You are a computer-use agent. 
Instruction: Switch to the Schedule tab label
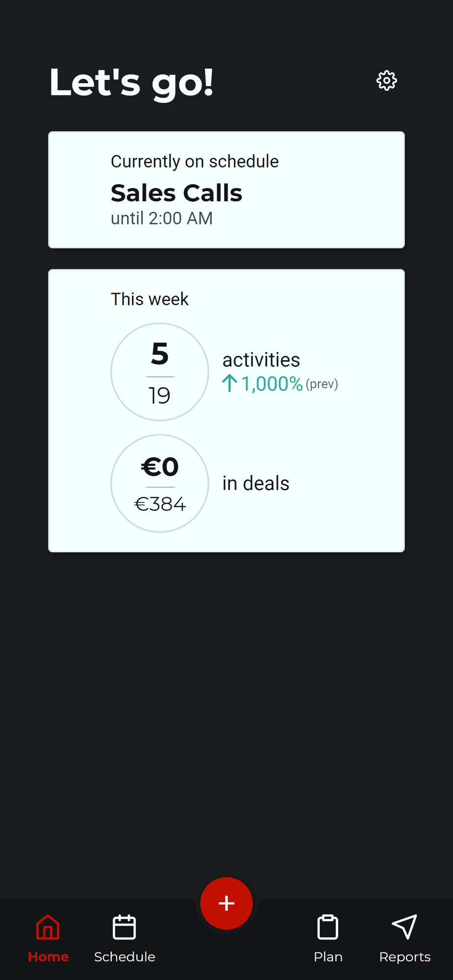pos(125,956)
